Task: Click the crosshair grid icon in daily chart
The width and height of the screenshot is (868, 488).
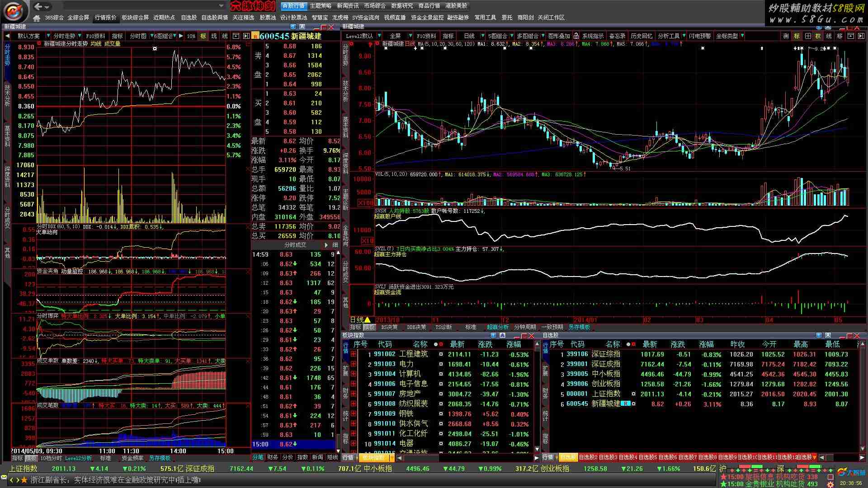Action: 808,36
